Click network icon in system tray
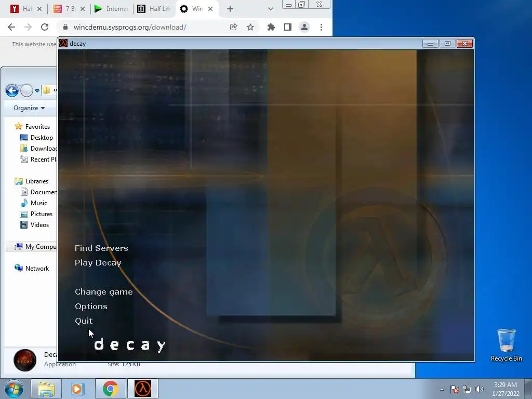 pos(467,389)
